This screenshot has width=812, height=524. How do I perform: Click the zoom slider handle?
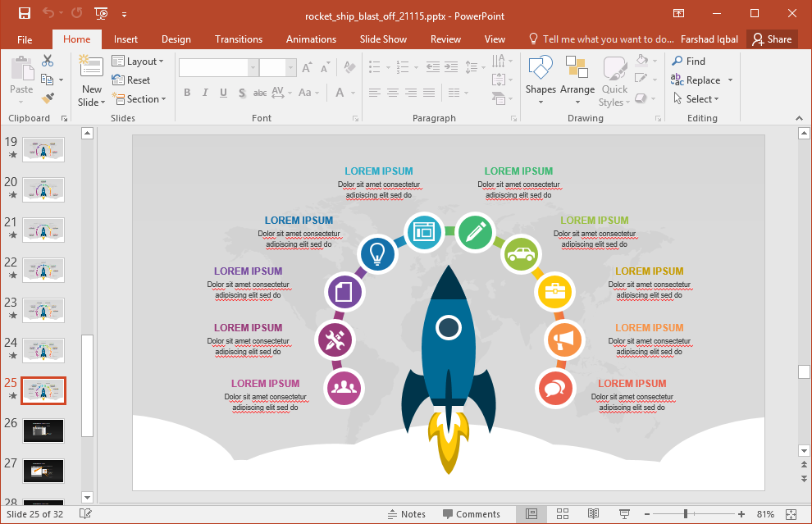pos(685,514)
